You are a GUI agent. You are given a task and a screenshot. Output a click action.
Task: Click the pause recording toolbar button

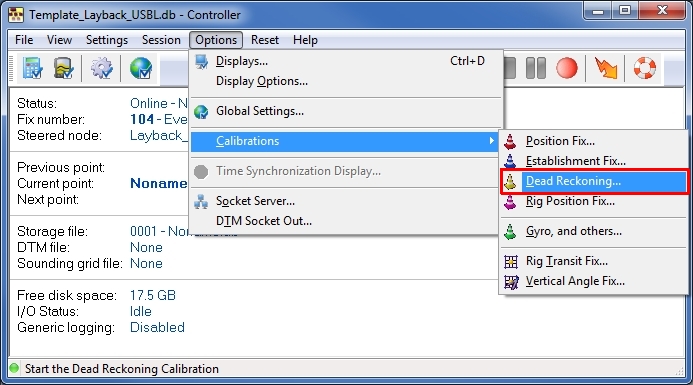(x=536, y=69)
